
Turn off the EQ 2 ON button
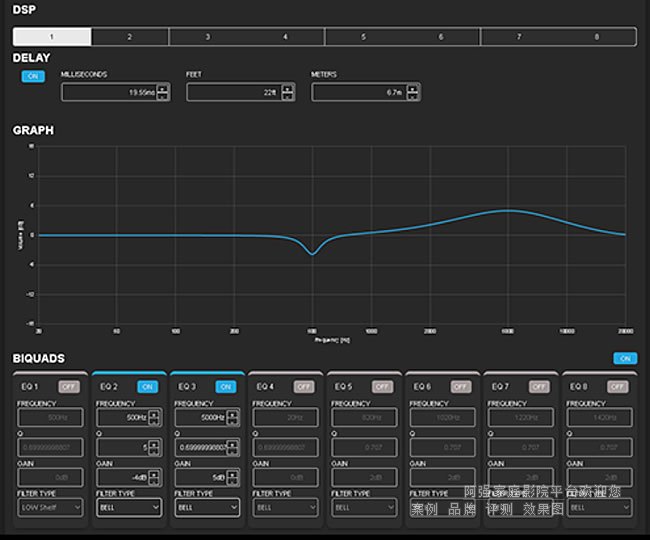[147, 386]
